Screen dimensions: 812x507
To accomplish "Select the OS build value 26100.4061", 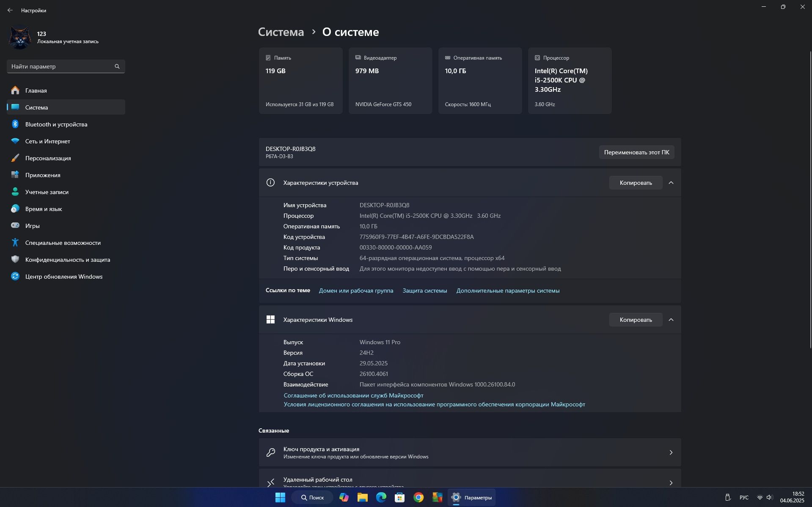I will tap(374, 374).
